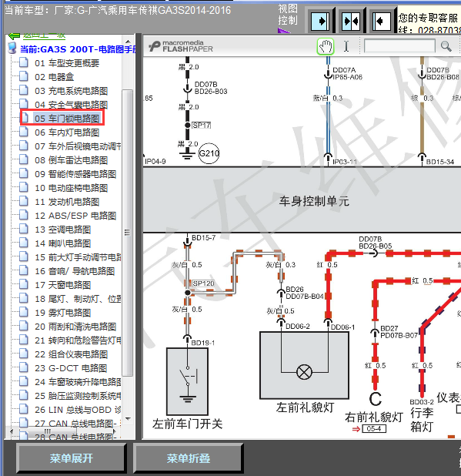Click the SP120 splice label

203,283
